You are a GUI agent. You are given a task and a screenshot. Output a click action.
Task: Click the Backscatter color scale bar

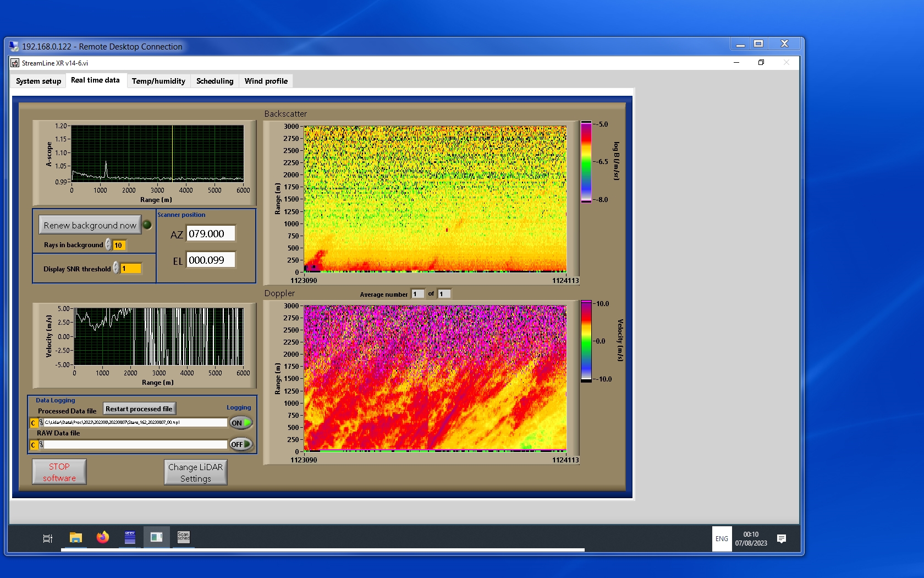click(x=586, y=162)
